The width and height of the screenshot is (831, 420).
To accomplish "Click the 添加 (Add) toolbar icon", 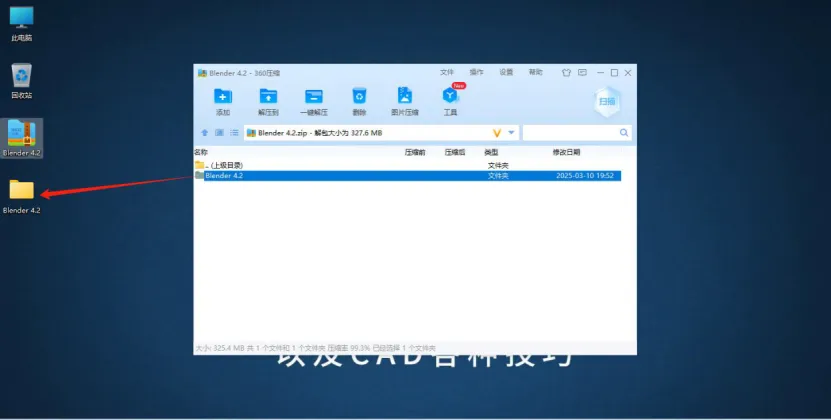I will 223,101.
